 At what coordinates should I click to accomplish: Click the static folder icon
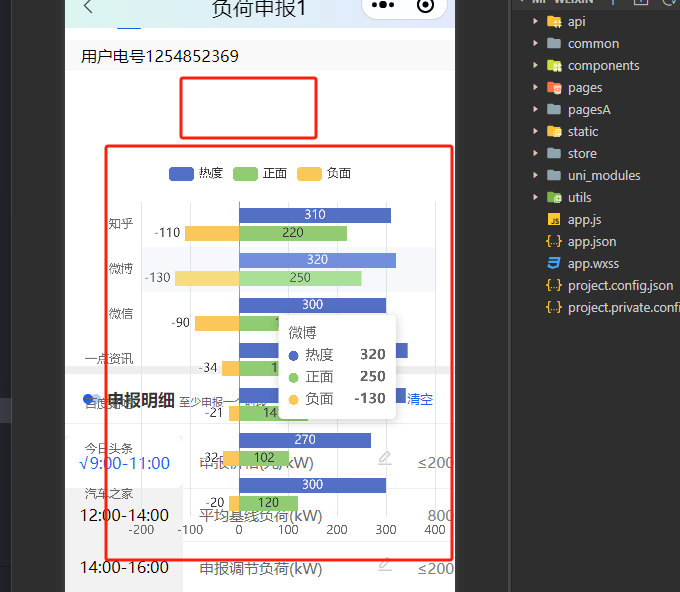tap(554, 131)
